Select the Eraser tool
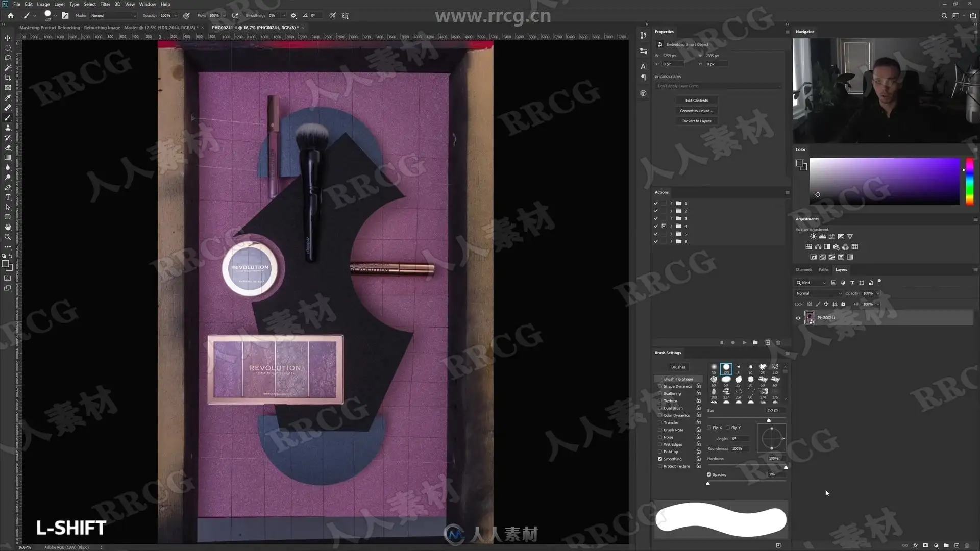 tap(8, 147)
